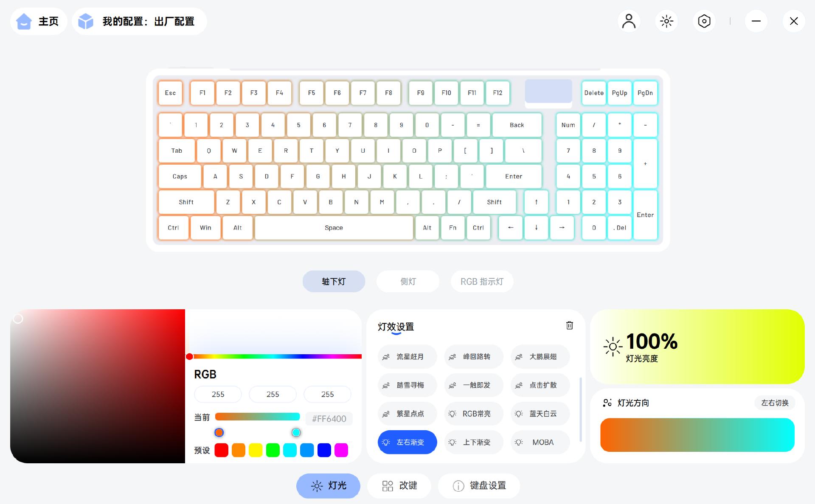
Task: Click the #FF6400 hex color field
Action: tap(329, 419)
